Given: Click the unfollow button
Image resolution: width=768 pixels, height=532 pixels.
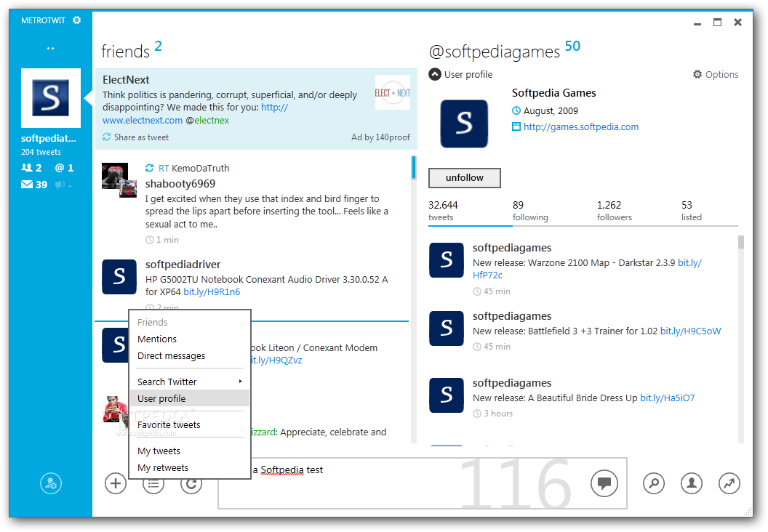Looking at the screenshot, I should [x=464, y=177].
